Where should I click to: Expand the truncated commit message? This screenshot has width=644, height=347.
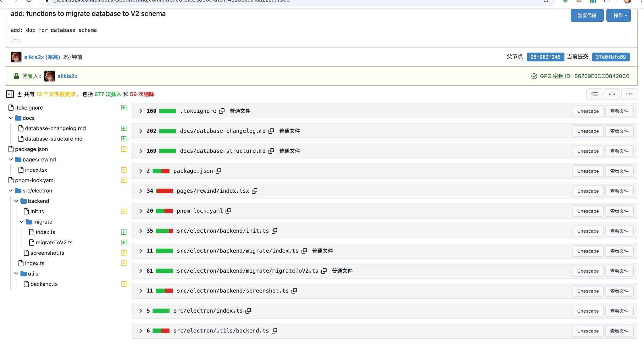(x=15, y=40)
